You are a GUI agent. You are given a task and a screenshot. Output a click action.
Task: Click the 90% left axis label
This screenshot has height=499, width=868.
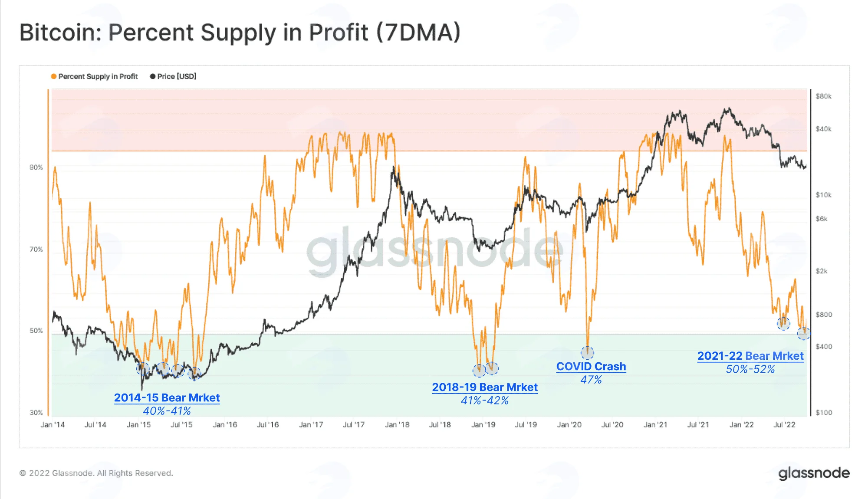36,167
